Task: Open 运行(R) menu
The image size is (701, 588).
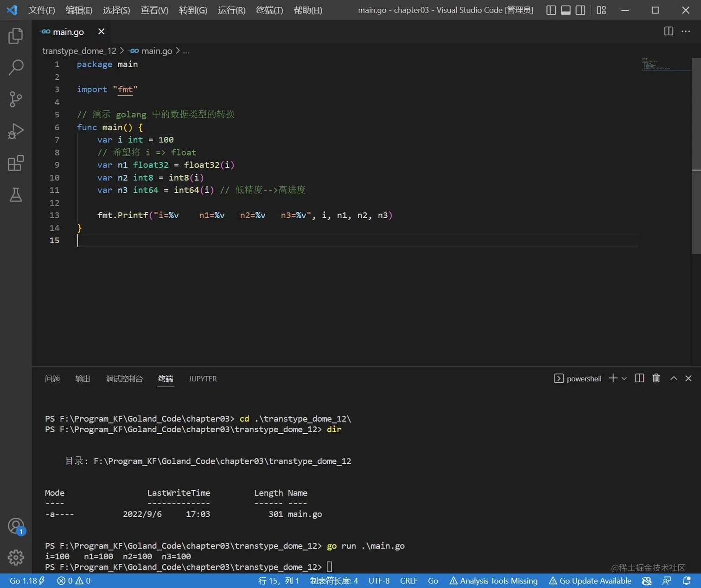Action: pyautogui.click(x=231, y=10)
